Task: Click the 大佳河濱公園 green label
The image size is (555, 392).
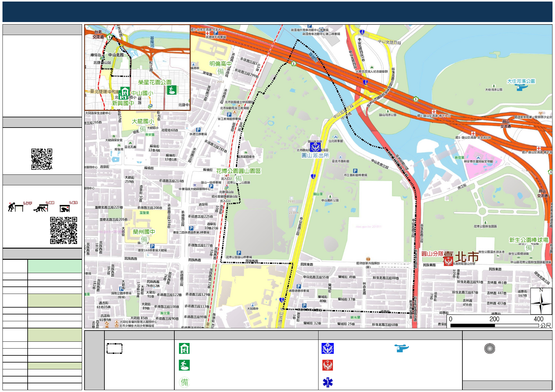Action: [521, 81]
